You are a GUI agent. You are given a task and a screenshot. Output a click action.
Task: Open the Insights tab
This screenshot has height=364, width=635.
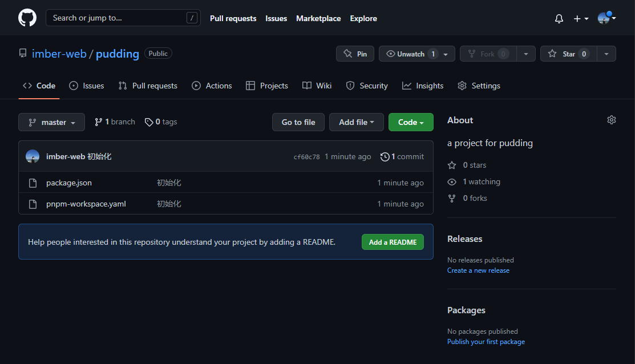pos(423,86)
